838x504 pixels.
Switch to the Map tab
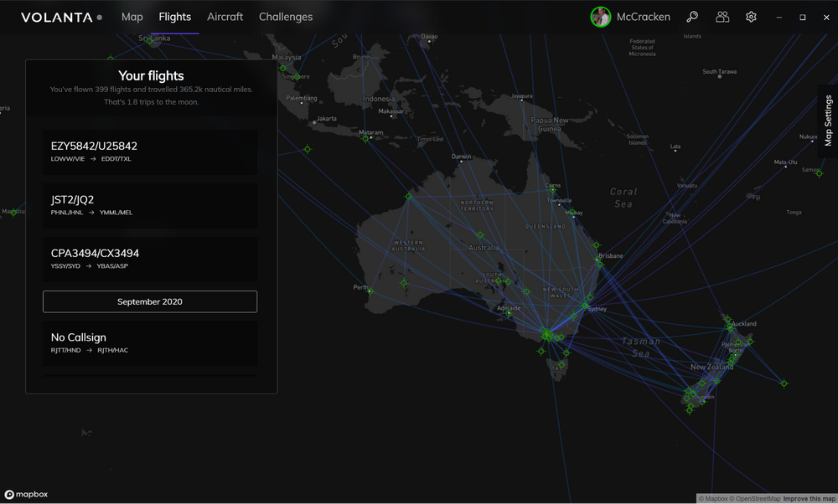132,16
